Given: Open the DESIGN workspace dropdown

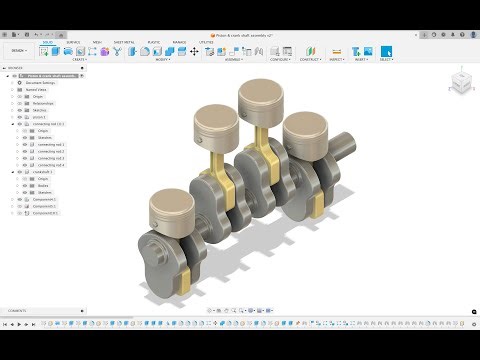Looking at the screenshot, I should click(x=19, y=51).
